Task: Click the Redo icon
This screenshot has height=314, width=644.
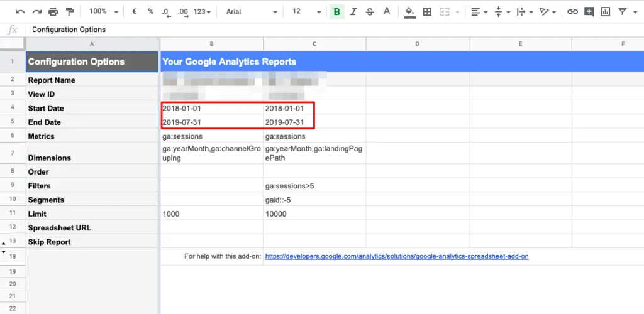Action: point(36,12)
